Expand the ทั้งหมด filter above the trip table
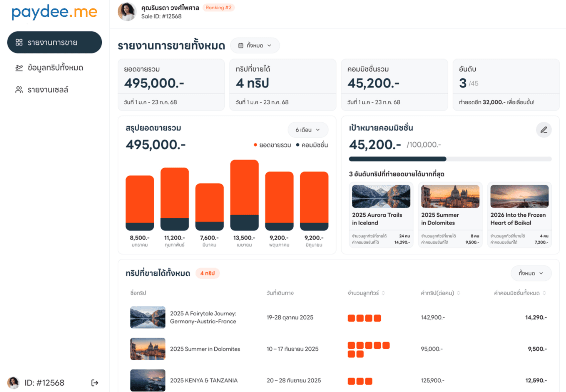566x392 pixels. [x=531, y=273]
